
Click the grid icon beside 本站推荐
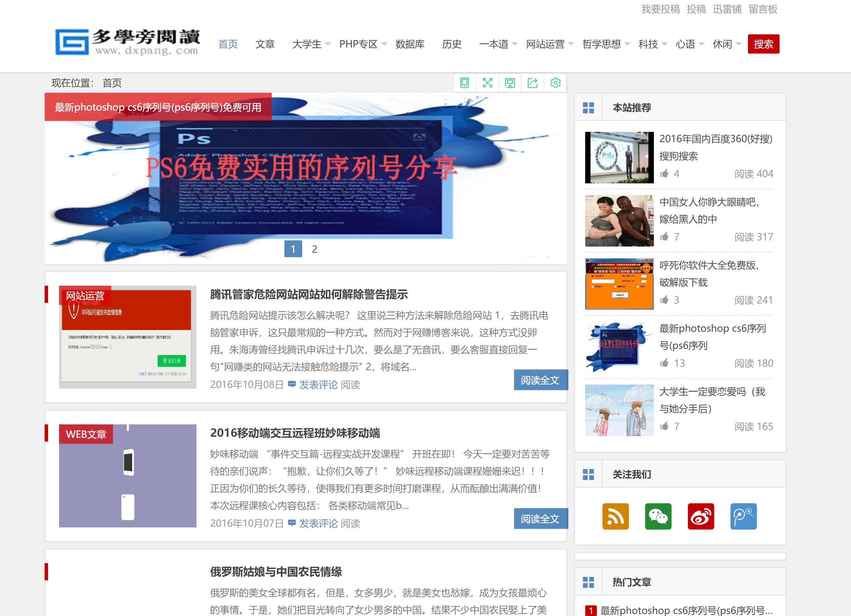point(588,108)
